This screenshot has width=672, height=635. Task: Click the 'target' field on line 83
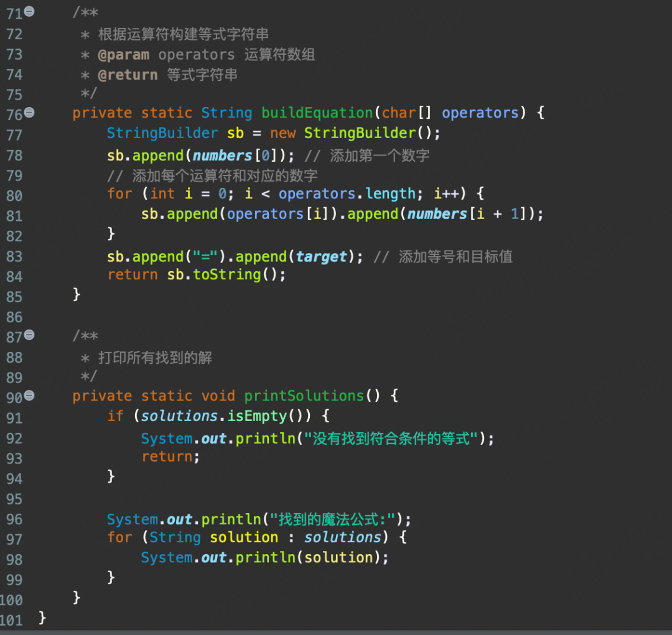(x=321, y=257)
